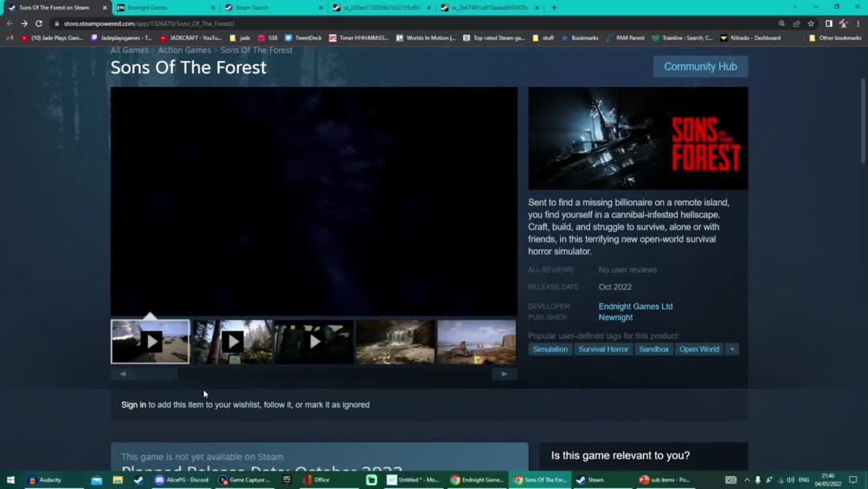The height and width of the screenshot is (489, 868).
Task: Click the browser back arrow
Action: 10,23
